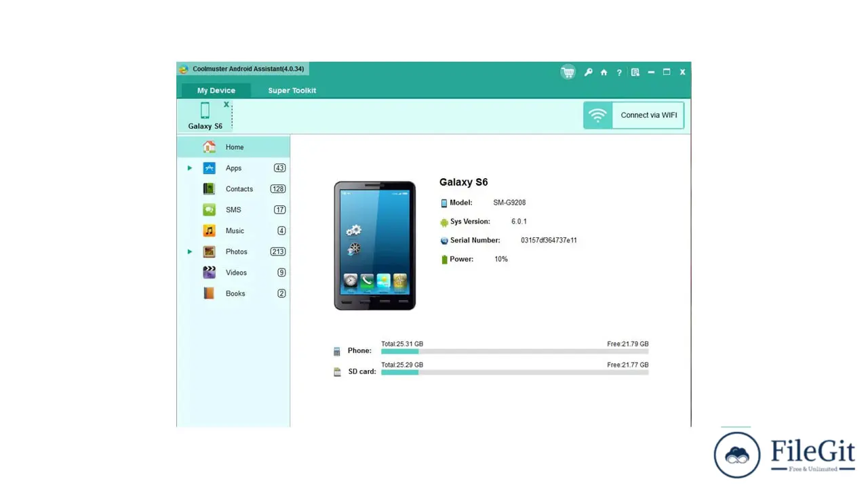Viewport: 868px width, 488px height.
Task: Click the Music note icon
Action: click(x=210, y=230)
